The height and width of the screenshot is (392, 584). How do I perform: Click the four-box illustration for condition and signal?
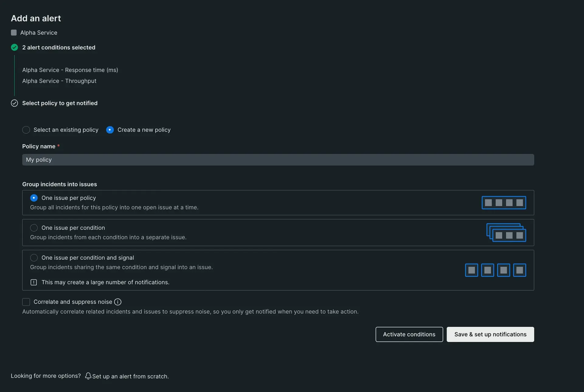tap(495, 270)
